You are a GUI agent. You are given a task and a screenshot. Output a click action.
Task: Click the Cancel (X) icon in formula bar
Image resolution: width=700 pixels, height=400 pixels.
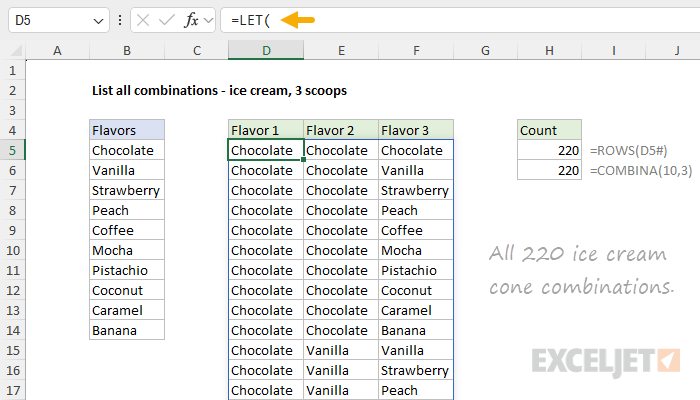[x=143, y=20]
